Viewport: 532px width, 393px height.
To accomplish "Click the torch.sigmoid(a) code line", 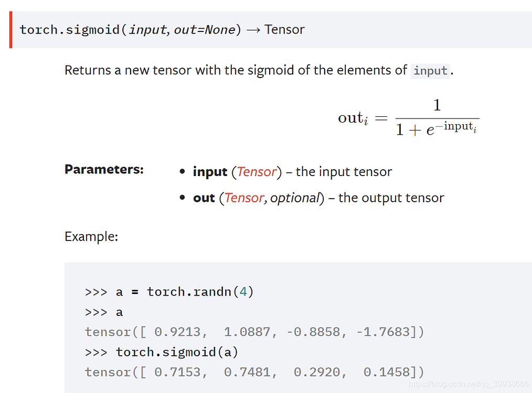I will click(162, 352).
